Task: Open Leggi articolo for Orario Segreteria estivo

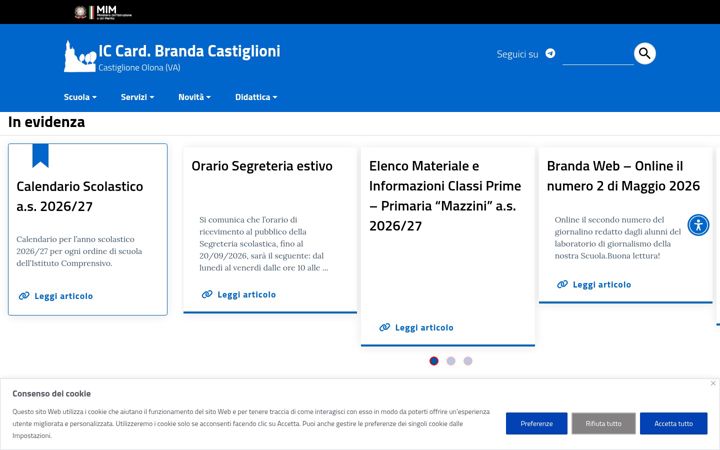Action: coord(247,294)
